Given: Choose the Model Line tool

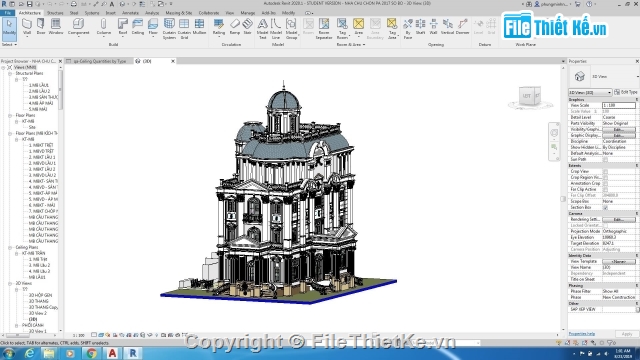Looking at the screenshot, I should (276, 29).
